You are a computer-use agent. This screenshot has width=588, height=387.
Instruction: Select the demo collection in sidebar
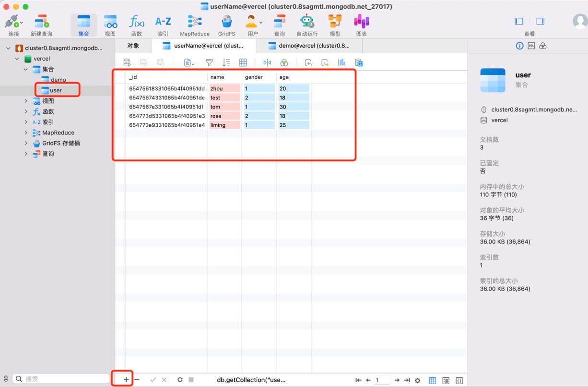pyautogui.click(x=58, y=80)
